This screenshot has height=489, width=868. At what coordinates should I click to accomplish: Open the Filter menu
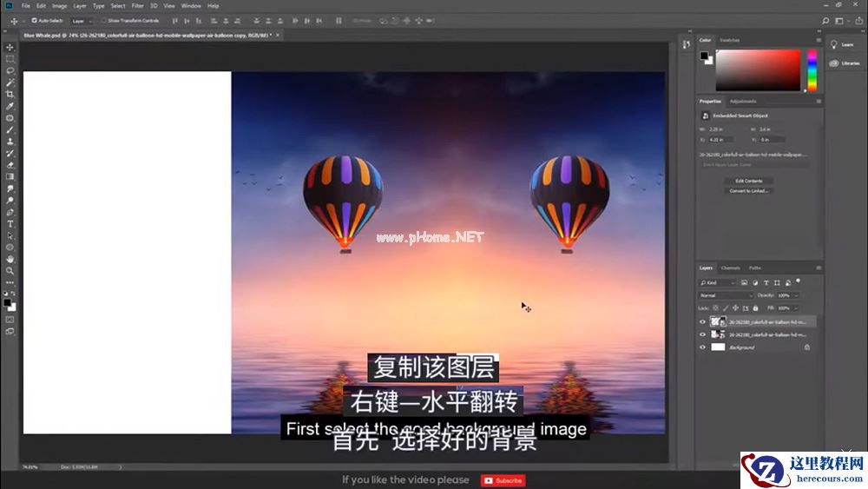point(138,5)
